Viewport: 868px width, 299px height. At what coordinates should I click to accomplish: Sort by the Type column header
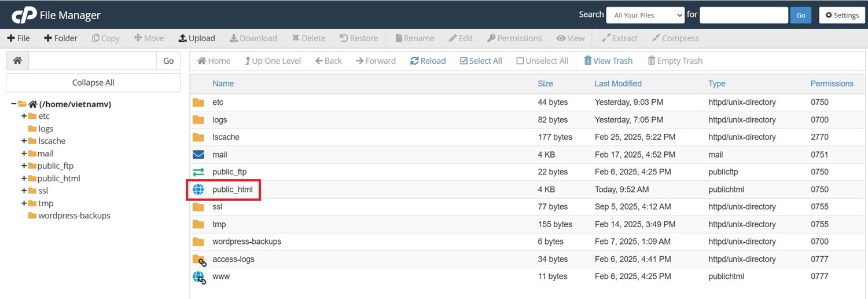[x=716, y=83]
